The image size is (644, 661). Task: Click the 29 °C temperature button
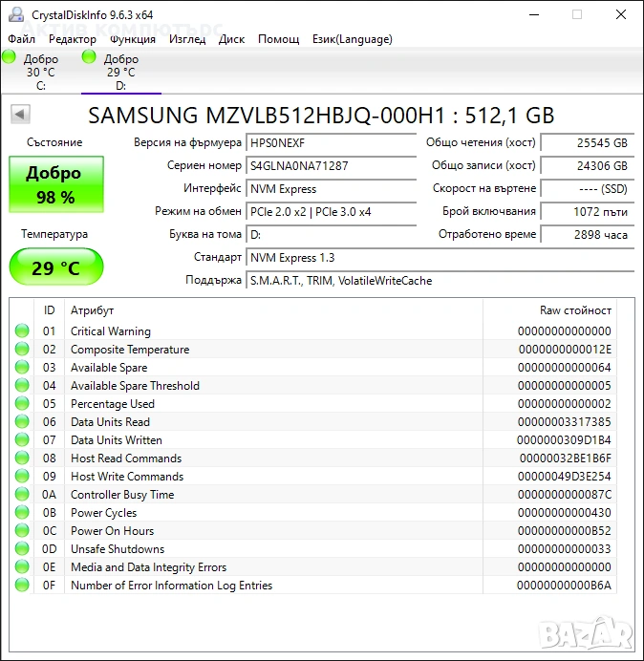tap(55, 267)
